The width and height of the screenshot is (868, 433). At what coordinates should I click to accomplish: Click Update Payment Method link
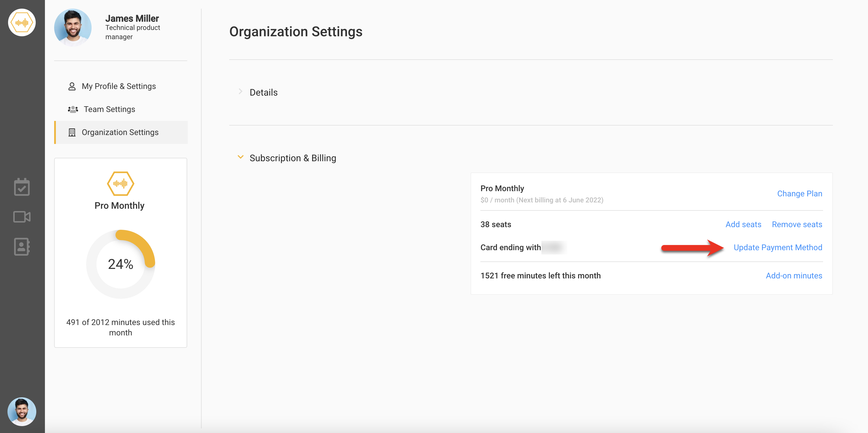[778, 247]
